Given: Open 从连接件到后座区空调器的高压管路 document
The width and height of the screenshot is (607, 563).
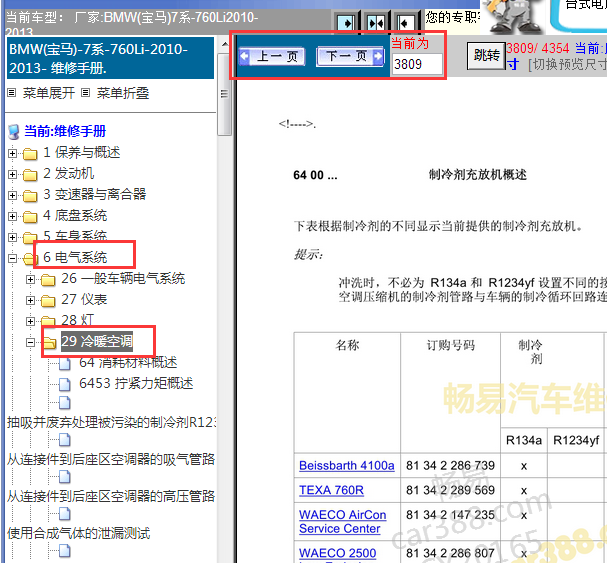Looking at the screenshot, I should click(x=111, y=496).
